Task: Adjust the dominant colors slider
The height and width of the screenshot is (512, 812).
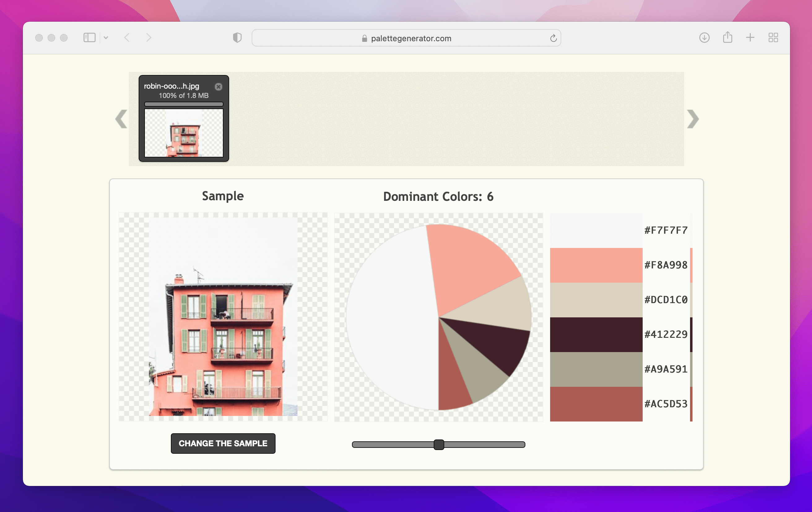Action: pos(439,445)
